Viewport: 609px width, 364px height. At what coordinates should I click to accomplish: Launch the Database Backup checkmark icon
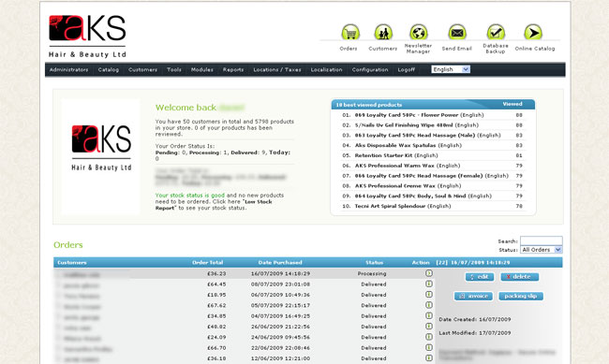(x=496, y=32)
